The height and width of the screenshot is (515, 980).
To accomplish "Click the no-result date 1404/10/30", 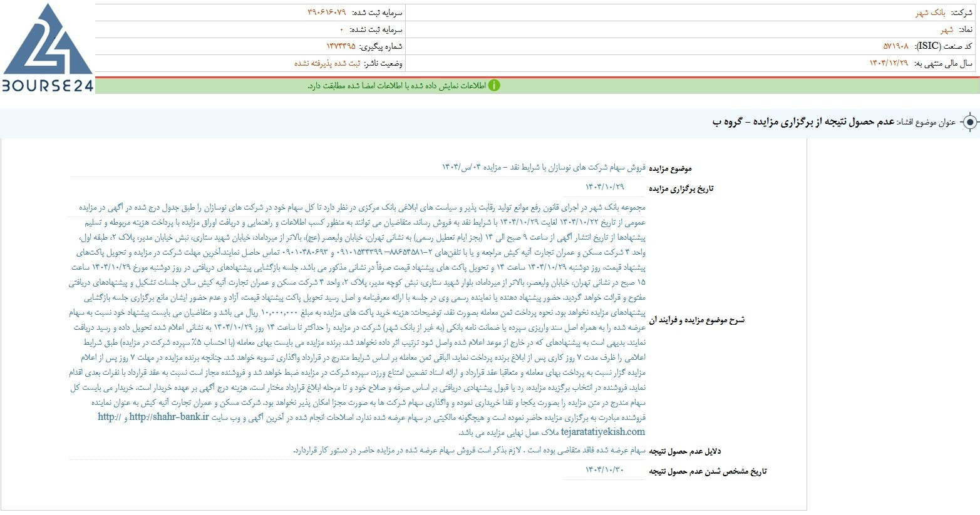I will pos(604,470).
